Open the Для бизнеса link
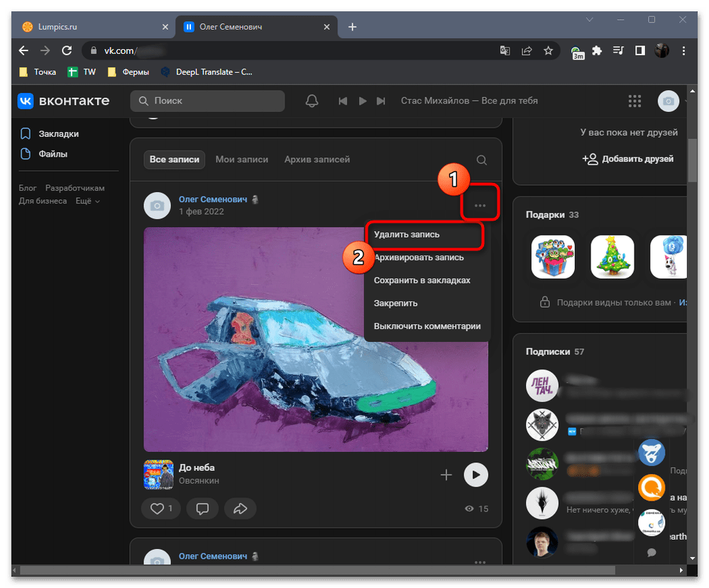Image resolution: width=709 pixels, height=588 pixels. [x=43, y=201]
